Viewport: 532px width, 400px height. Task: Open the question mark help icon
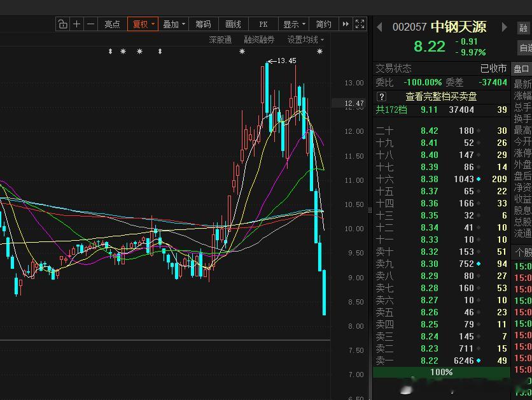coord(381,97)
